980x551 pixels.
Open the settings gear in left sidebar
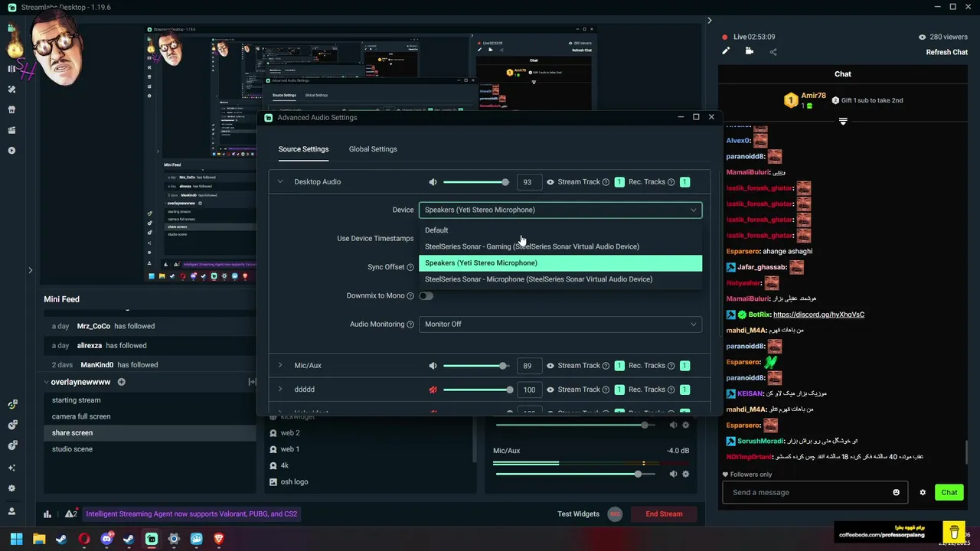pyautogui.click(x=11, y=488)
